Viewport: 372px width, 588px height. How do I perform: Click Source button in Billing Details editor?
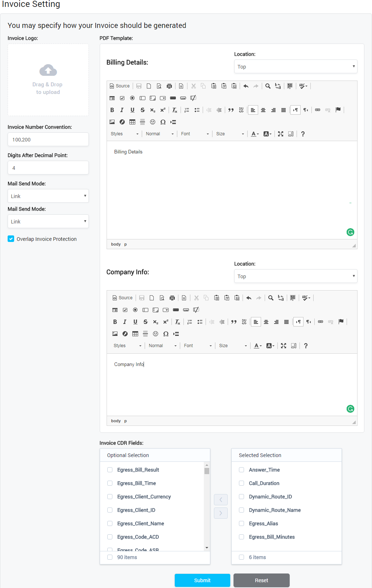click(x=119, y=86)
